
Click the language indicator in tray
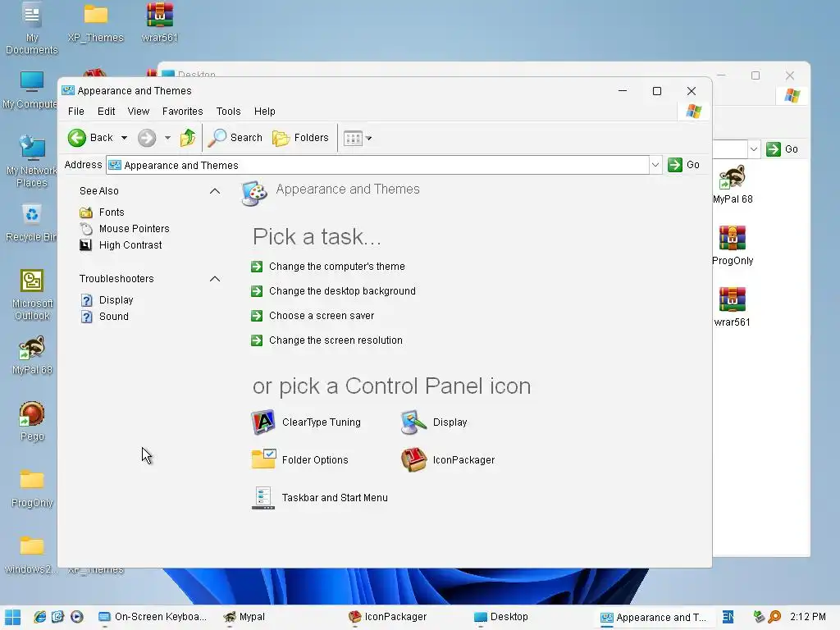point(728,617)
